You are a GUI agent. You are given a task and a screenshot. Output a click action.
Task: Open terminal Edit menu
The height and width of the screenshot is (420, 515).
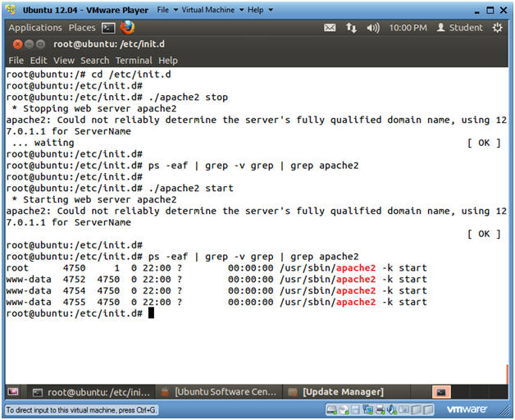coord(39,61)
